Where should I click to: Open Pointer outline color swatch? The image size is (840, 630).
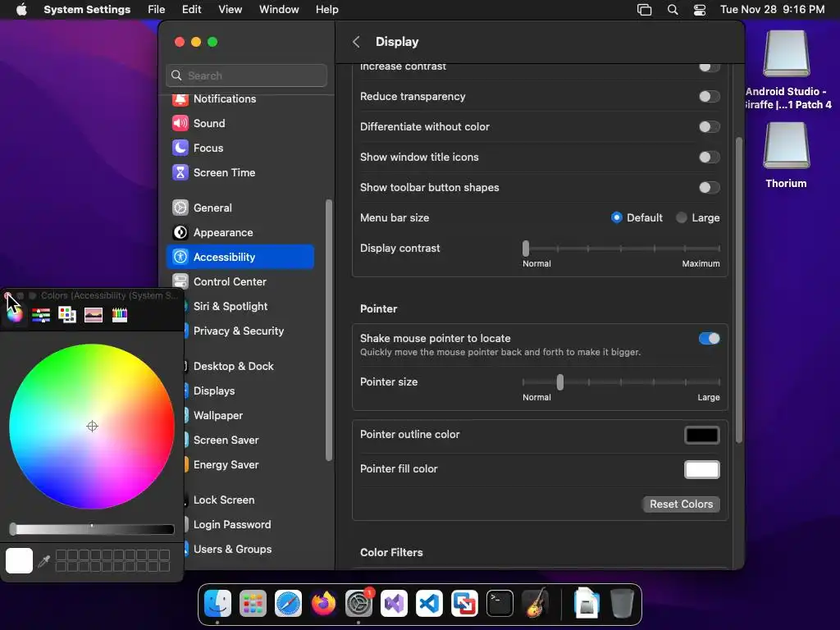point(702,435)
